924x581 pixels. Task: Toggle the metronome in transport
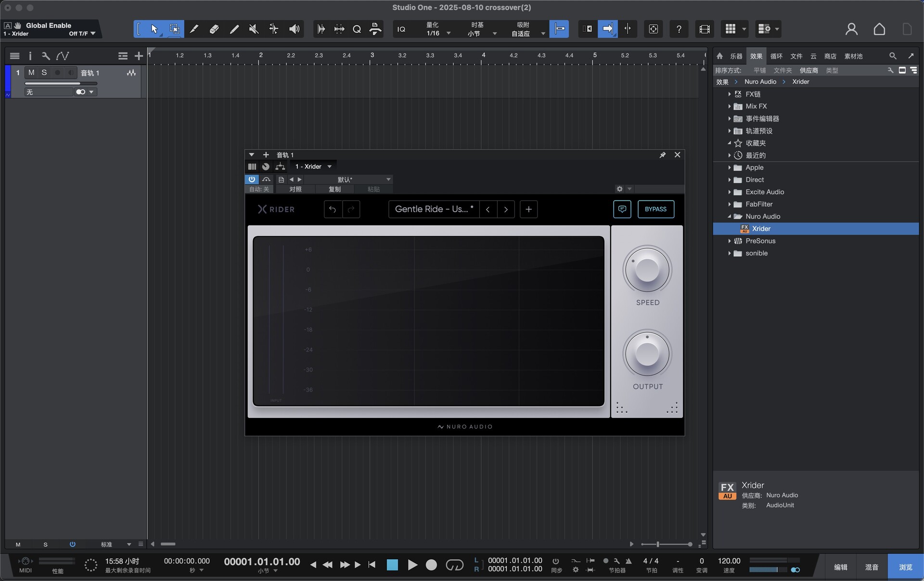point(629,561)
